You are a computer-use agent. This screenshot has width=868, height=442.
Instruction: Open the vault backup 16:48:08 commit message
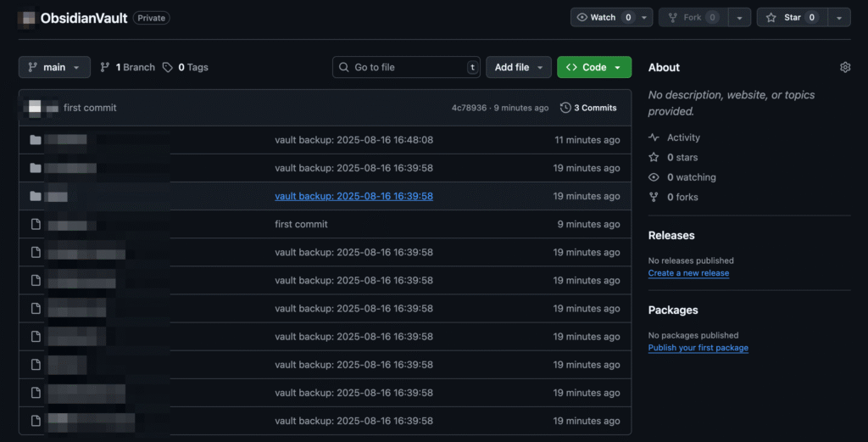(353, 140)
